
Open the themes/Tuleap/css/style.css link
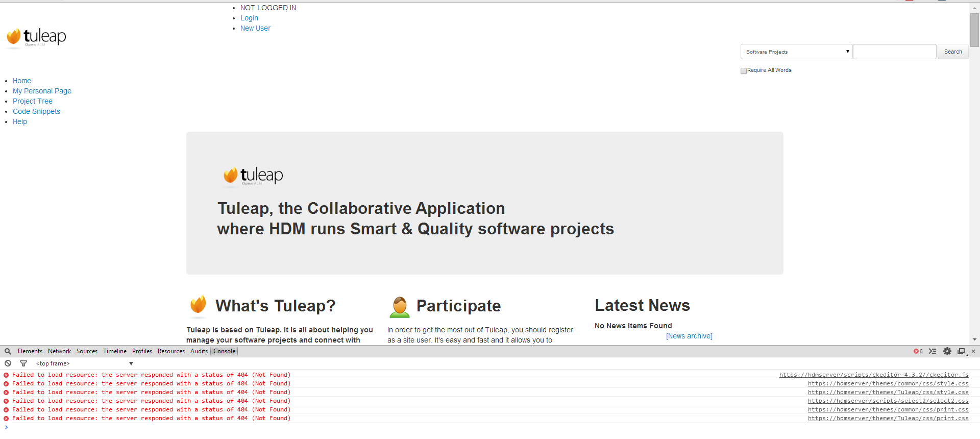point(888,392)
